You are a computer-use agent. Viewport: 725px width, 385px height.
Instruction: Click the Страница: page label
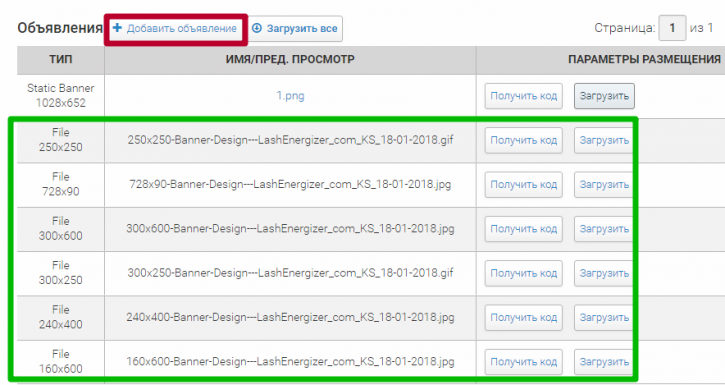(x=624, y=28)
